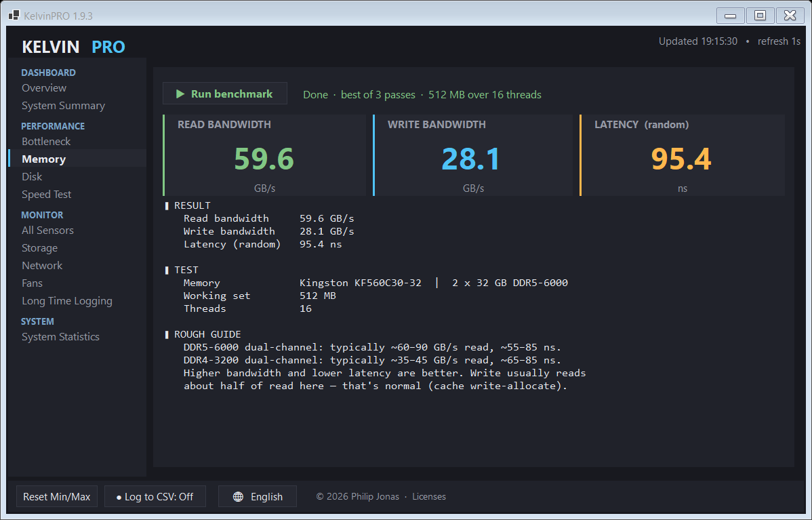Click the 'DDR5-6000 dual-channel' guide line
The width and height of the screenshot is (812, 520).
tap(372, 347)
